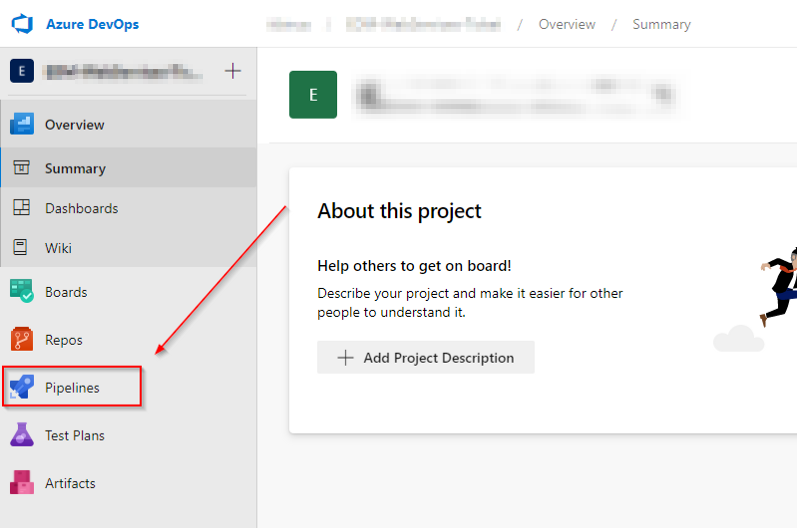
Task: Click the Wiki book icon
Action: click(x=21, y=247)
